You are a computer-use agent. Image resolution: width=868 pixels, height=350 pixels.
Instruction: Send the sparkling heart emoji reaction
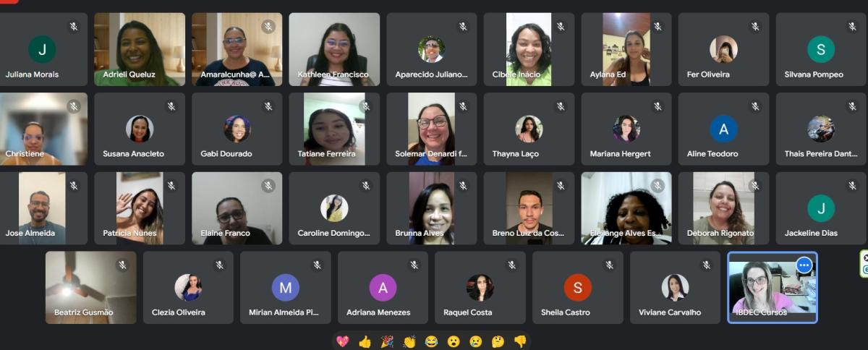pos(343,341)
